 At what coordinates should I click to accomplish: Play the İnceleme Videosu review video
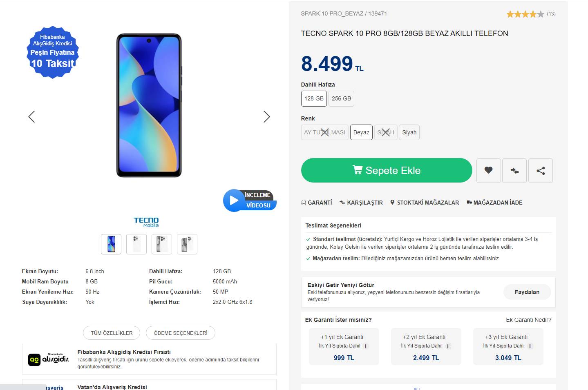coord(234,200)
